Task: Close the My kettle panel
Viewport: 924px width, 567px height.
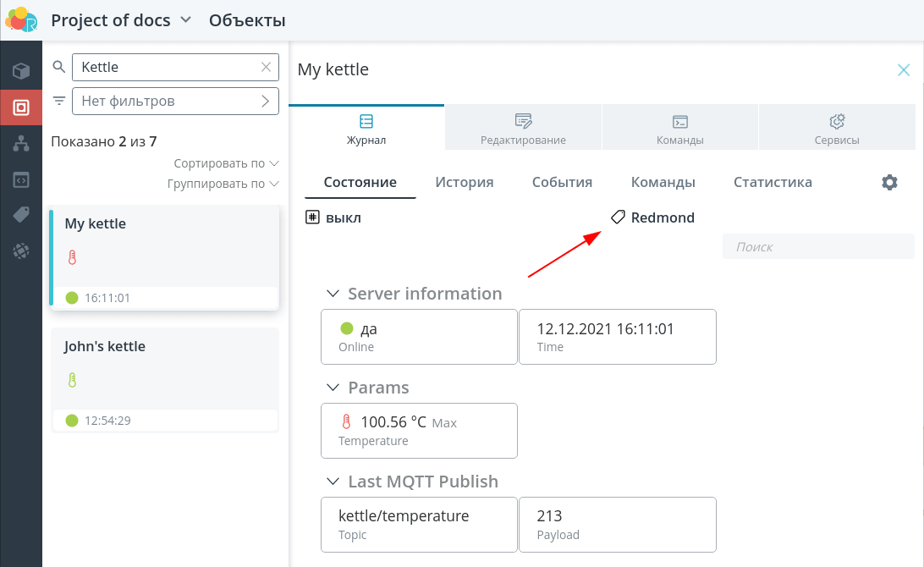Action: click(904, 70)
